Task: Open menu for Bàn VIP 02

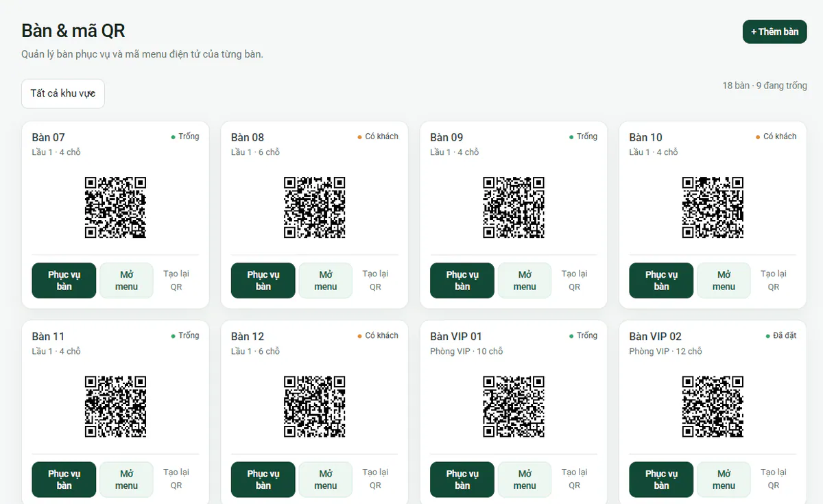Action: coord(724,479)
